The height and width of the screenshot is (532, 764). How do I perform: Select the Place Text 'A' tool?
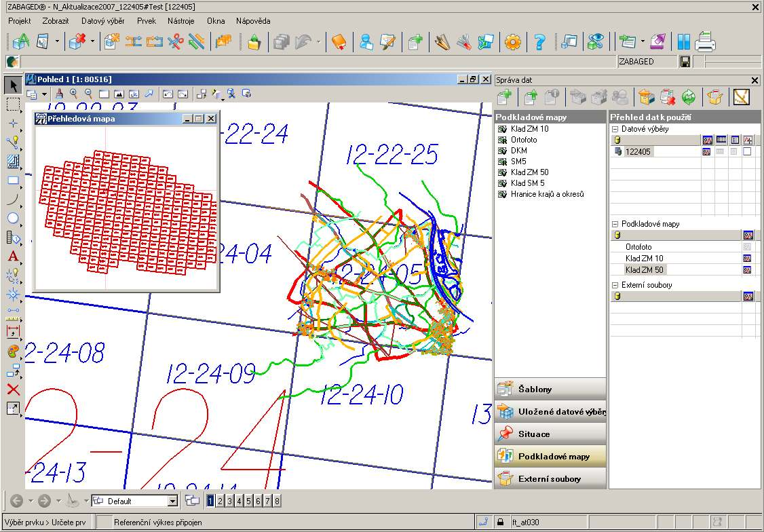pyautogui.click(x=13, y=256)
